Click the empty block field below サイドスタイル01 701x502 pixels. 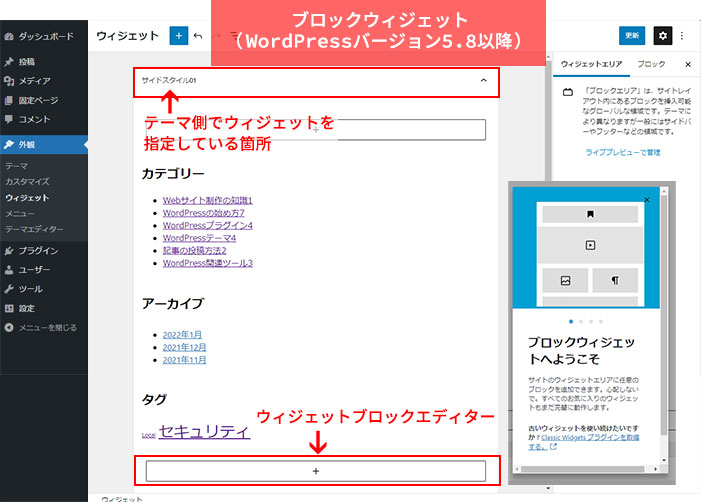point(316,130)
